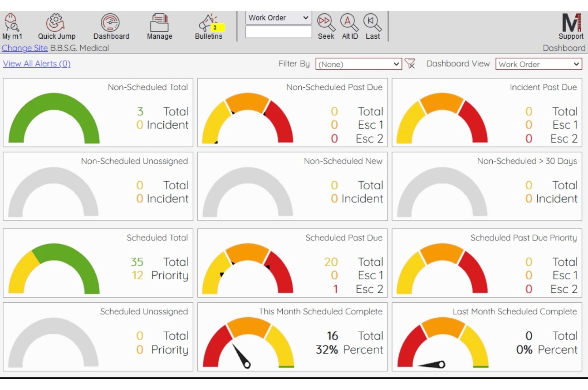Viewport: 588px width, 390px height.
Task: Click the Non-Scheduled New gauge
Action: [248, 192]
